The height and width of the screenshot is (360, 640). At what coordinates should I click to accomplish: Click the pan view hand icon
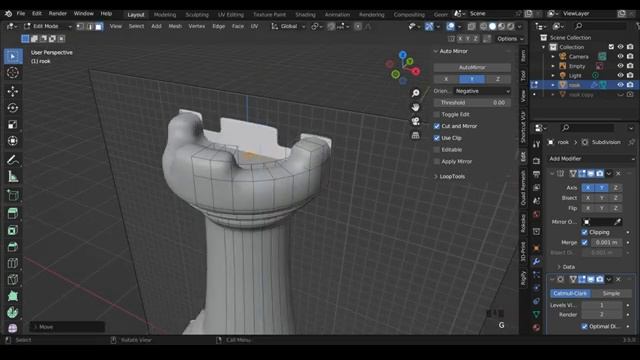click(416, 107)
